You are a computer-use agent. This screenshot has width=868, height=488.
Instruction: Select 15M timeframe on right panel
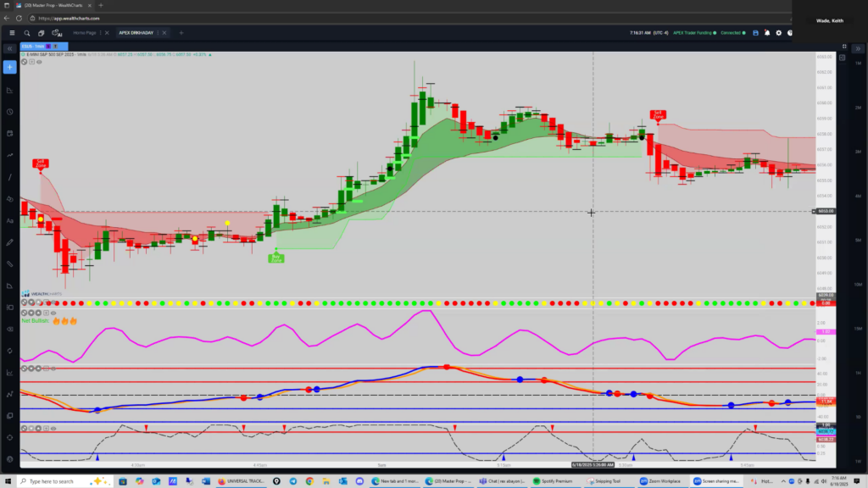858,329
